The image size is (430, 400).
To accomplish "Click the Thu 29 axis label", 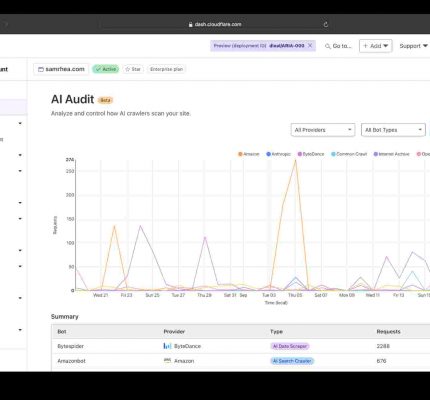I will tap(204, 295).
